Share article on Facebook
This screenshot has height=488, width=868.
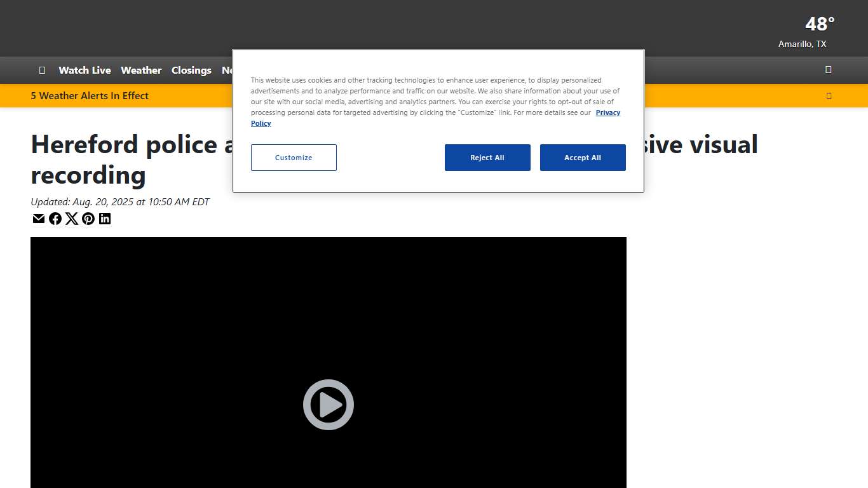55,219
